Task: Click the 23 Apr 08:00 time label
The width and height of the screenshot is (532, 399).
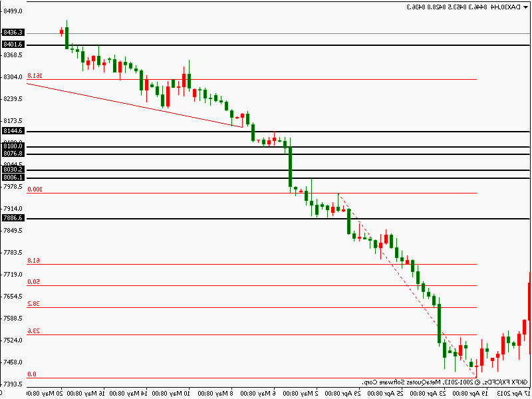Action: (x=427, y=394)
